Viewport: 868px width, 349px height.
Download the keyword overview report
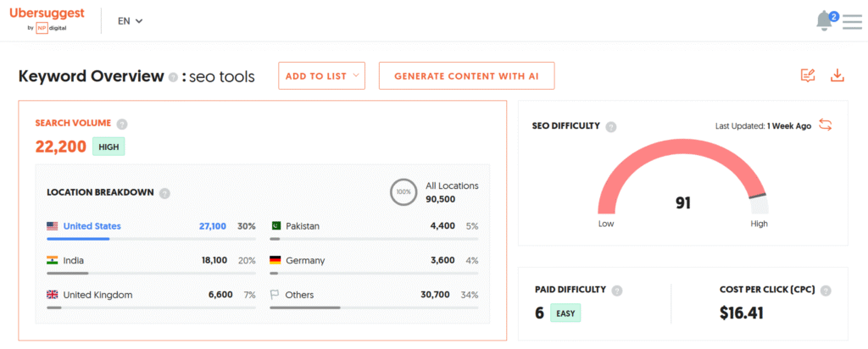coord(837,75)
